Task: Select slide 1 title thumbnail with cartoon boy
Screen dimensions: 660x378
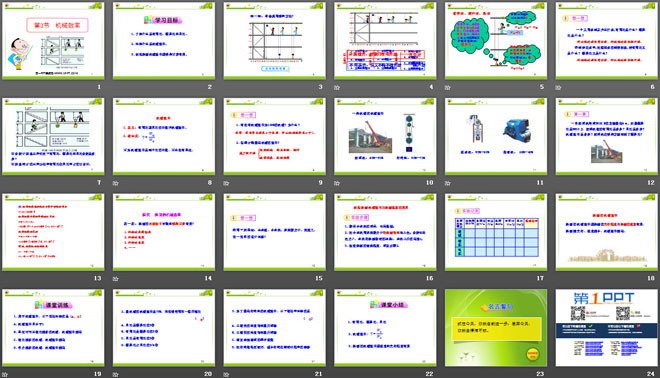Action: click(53, 41)
